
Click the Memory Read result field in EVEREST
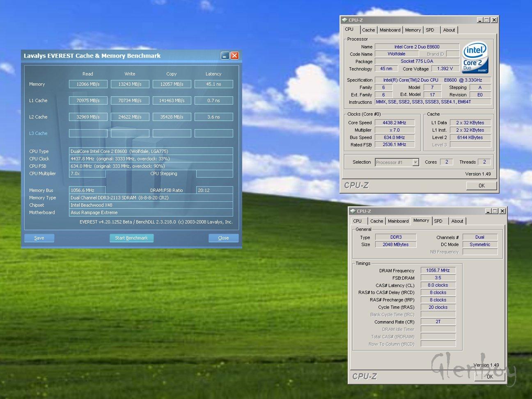click(x=88, y=84)
